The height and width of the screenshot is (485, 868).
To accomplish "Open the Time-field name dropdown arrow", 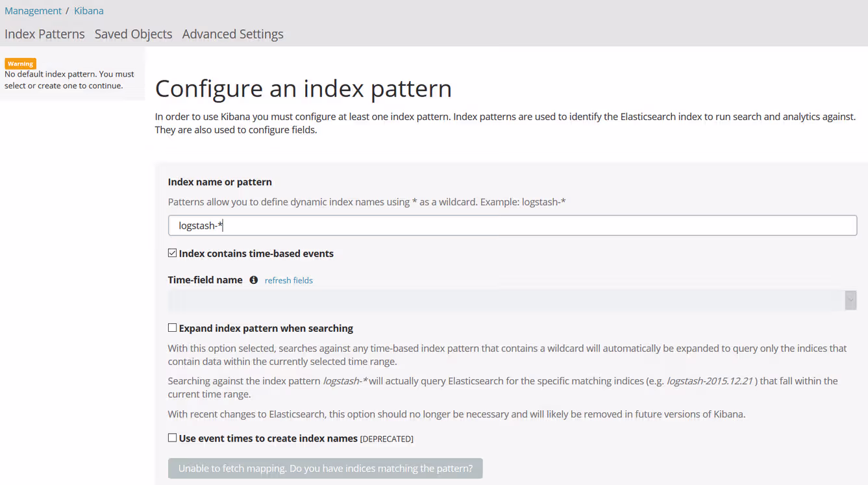I will pyautogui.click(x=850, y=300).
